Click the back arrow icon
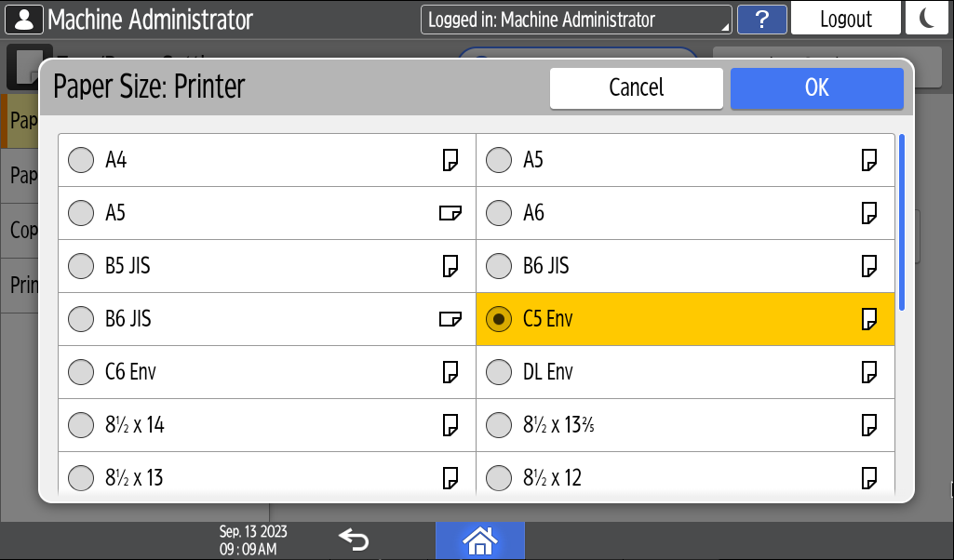The width and height of the screenshot is (954, 560). coord(354,540)
